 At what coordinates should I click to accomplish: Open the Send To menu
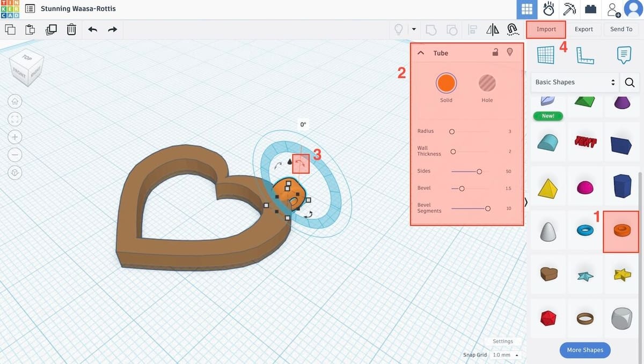(x=621, y=29)
